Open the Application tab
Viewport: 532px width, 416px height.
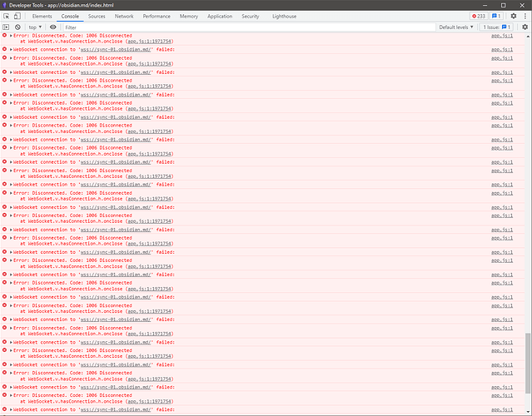pyautogui.click(x=220, y=17)
